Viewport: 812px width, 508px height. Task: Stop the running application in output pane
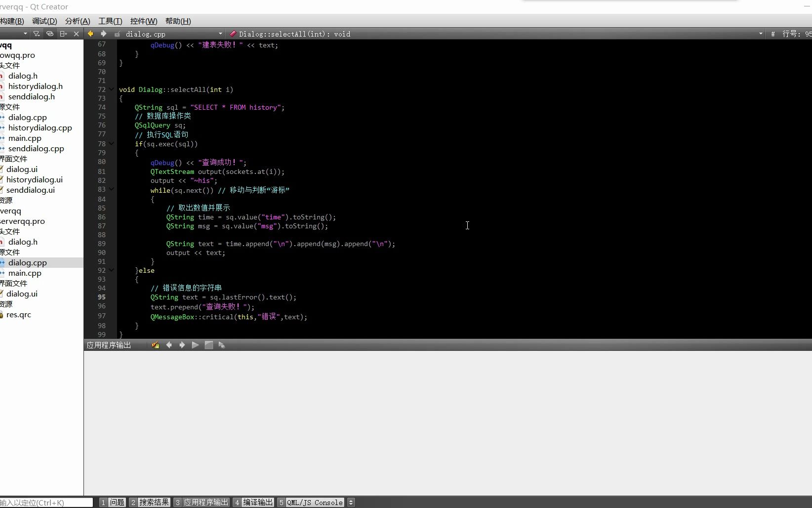coord(208,345)
